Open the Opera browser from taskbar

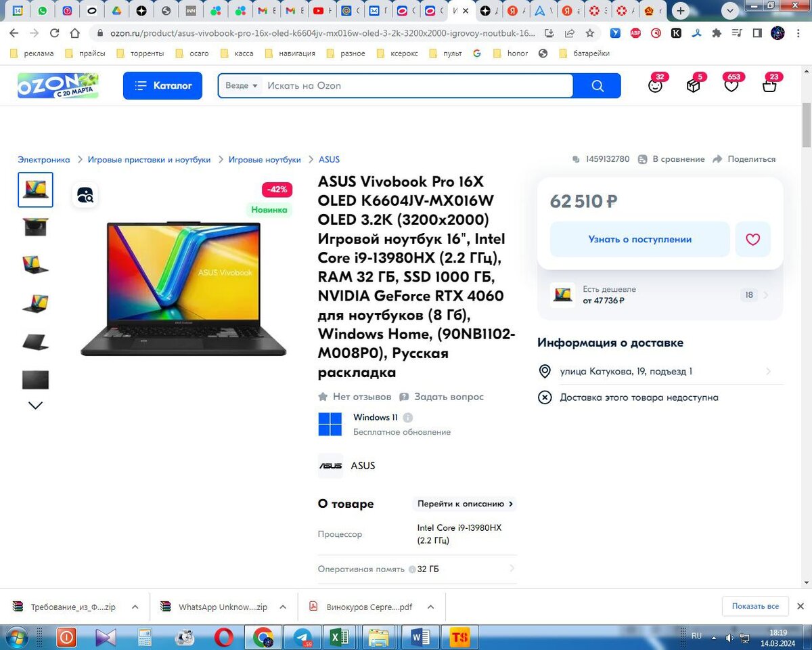[224, 637]
